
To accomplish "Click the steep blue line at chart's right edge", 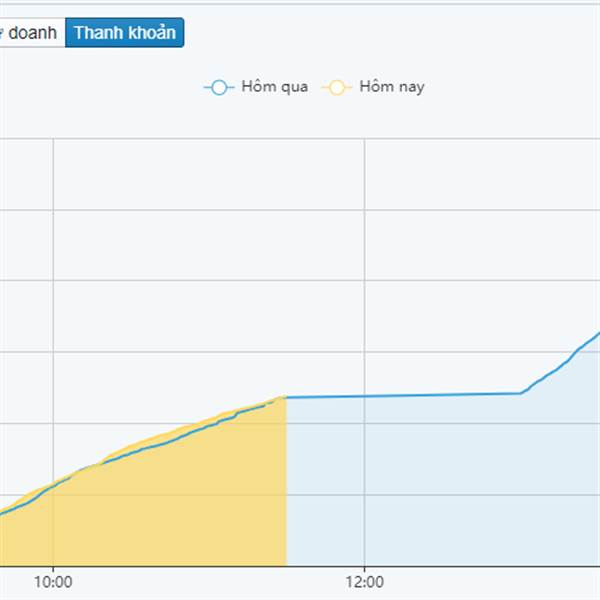I will tap(587, 342).
